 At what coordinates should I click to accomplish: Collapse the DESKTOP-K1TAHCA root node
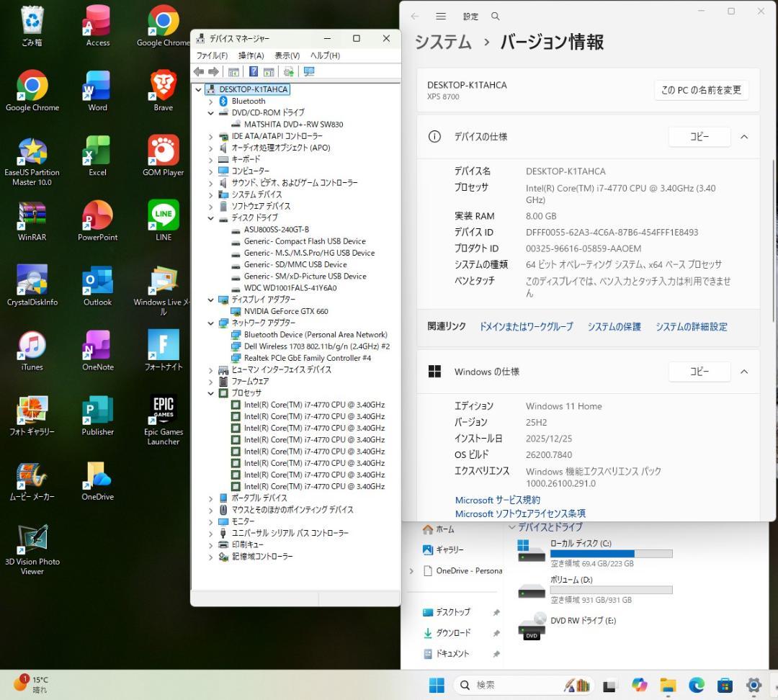coord(199,89)
